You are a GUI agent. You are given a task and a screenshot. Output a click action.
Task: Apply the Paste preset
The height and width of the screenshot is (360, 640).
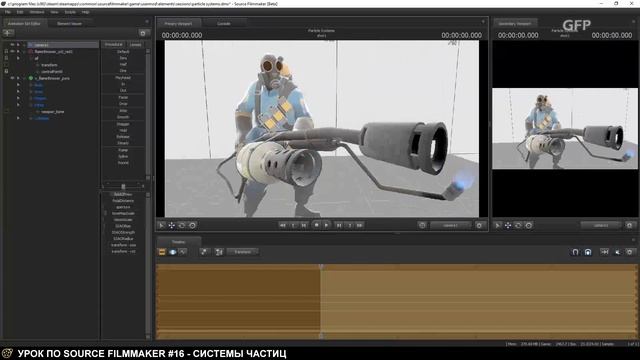coord(123,98)
